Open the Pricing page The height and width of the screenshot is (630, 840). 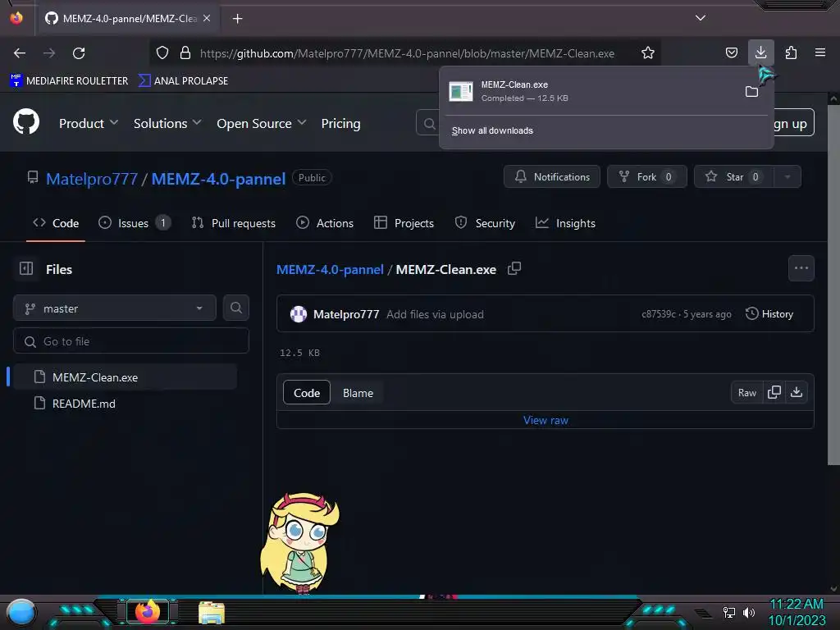click(x=340, y=123)
